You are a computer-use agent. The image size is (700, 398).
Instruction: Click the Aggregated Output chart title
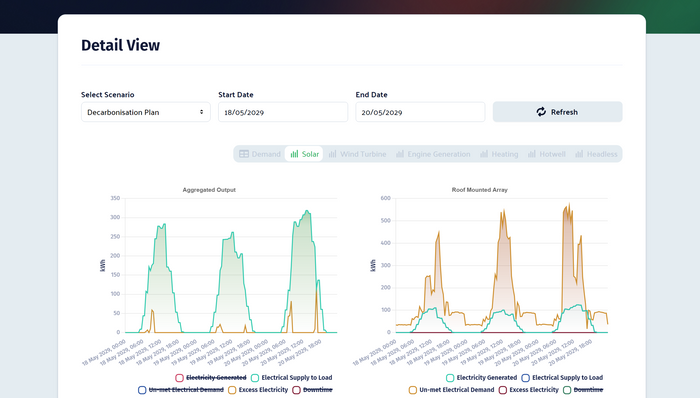[209, 190]
